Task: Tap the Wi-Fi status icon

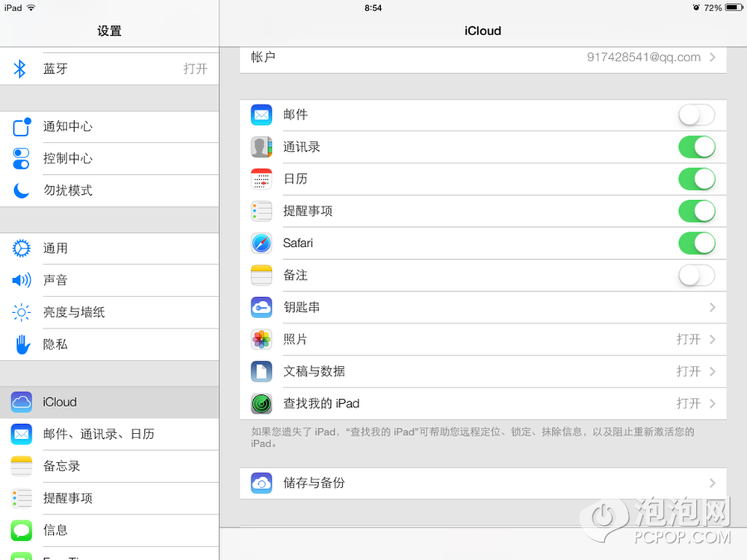Action: (31, 7)
